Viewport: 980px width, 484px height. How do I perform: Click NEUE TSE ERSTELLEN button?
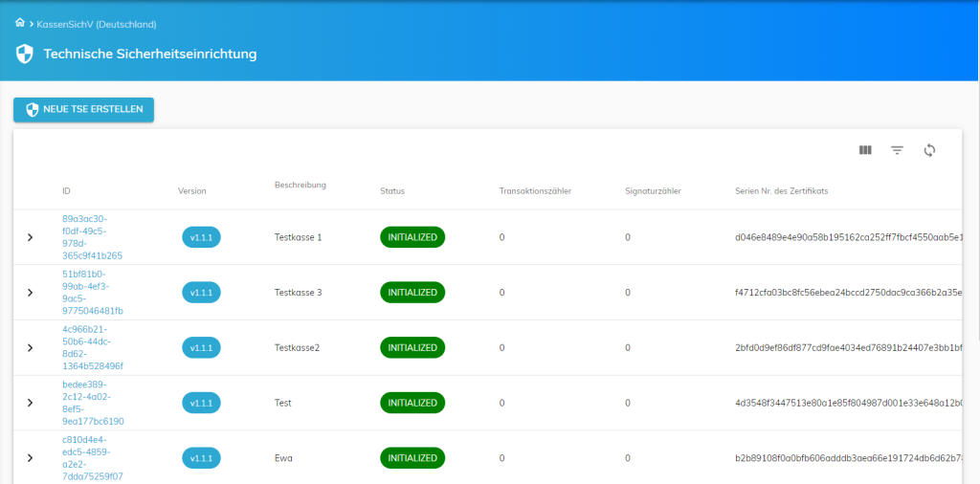coord(84,109)
